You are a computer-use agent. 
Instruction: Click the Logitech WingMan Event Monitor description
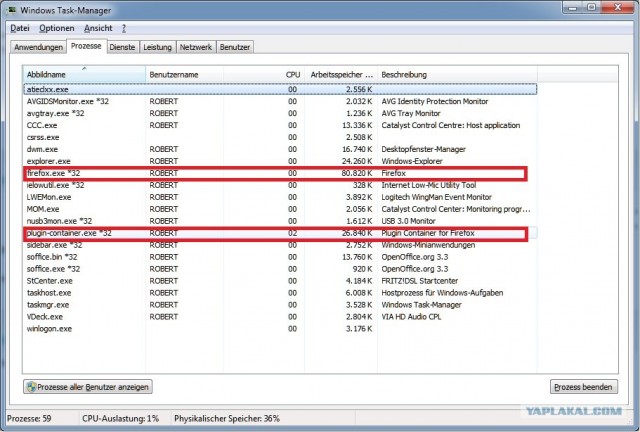437,197
